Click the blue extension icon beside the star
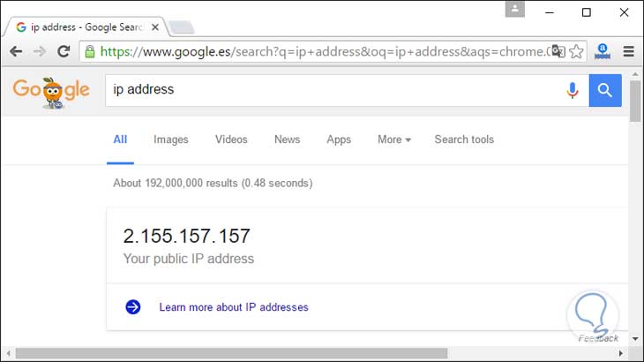 click(x=603, y=52)
